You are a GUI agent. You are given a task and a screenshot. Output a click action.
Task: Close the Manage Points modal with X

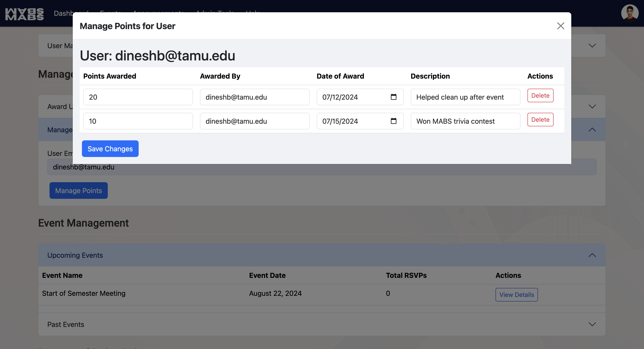click(x=561, y=26)
